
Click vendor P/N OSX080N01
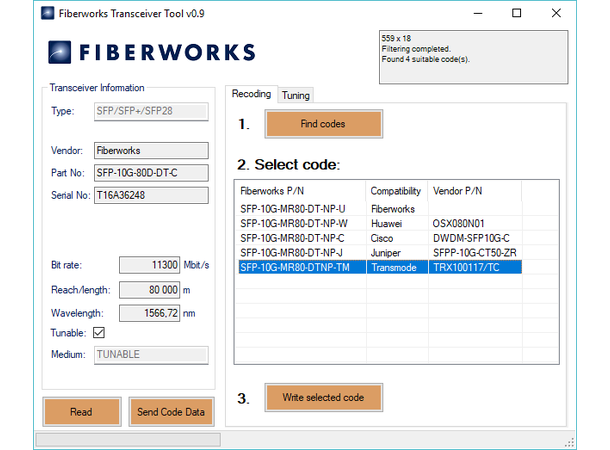pyautogui.click(x=475, y=224)
